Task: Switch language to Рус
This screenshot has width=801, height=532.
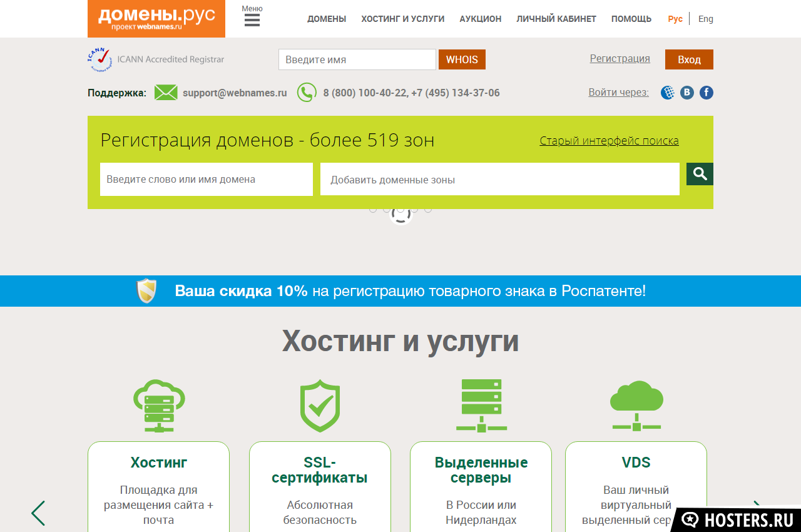Action: point(675,19)
